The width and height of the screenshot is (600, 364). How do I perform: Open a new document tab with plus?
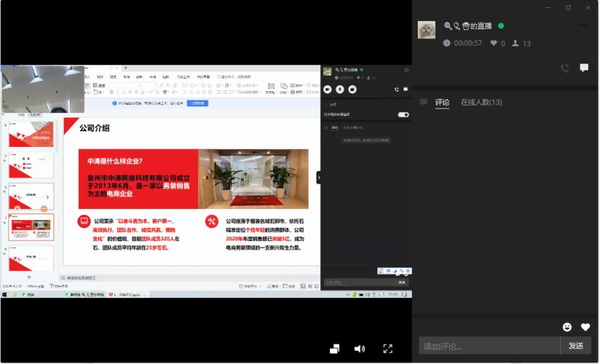[x=125, y=68]
